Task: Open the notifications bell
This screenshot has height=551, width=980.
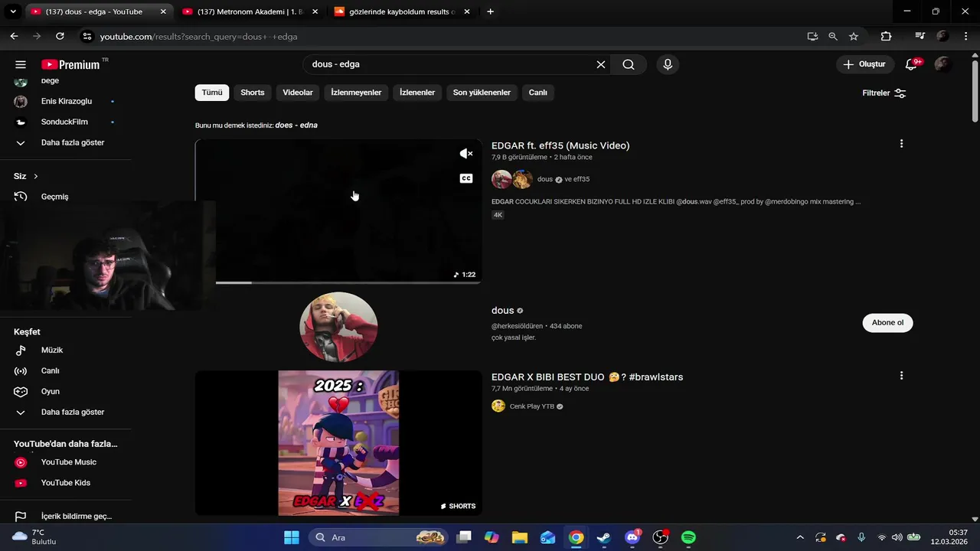Action: 911,64
